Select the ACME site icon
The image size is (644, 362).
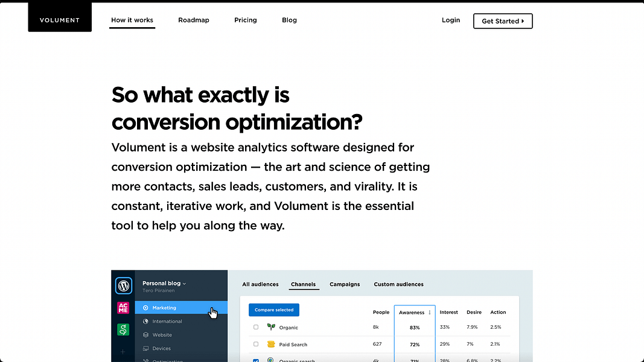tap(123, 308)
